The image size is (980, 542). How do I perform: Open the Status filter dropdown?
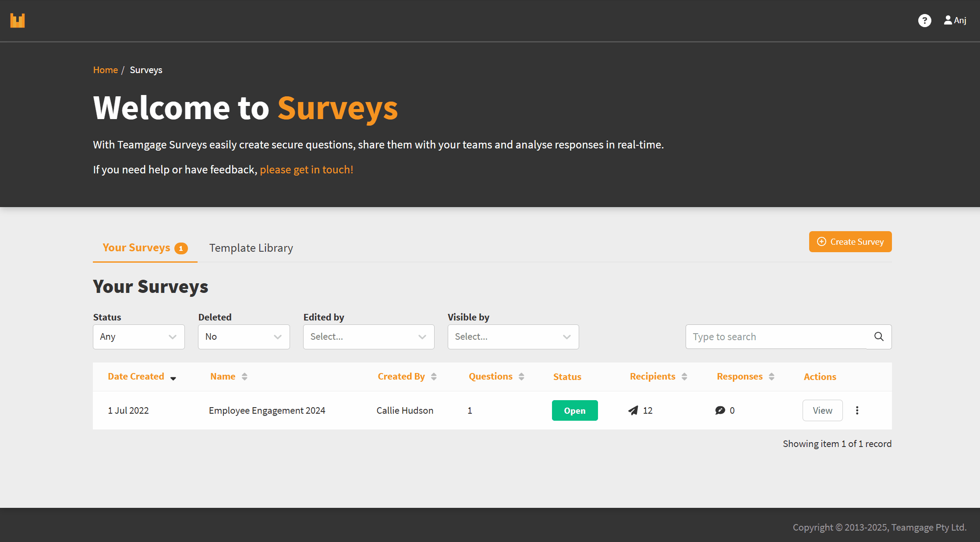pos(139,337)
